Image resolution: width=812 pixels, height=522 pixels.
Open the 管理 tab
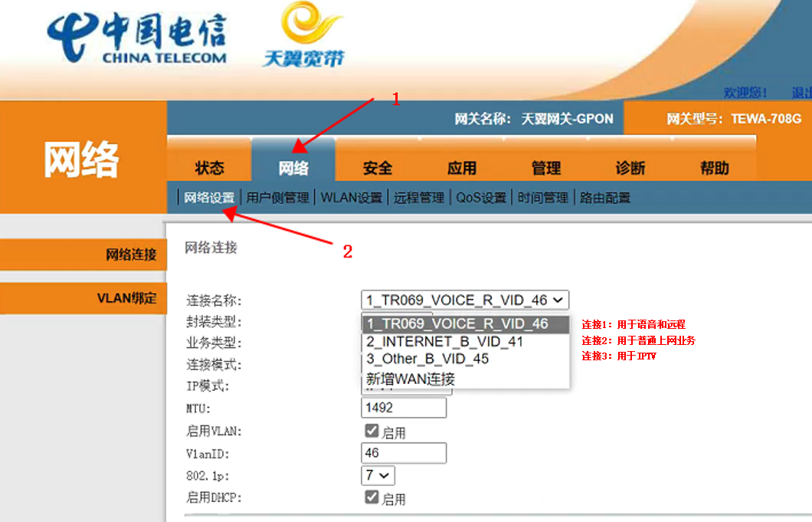point(546,168)
